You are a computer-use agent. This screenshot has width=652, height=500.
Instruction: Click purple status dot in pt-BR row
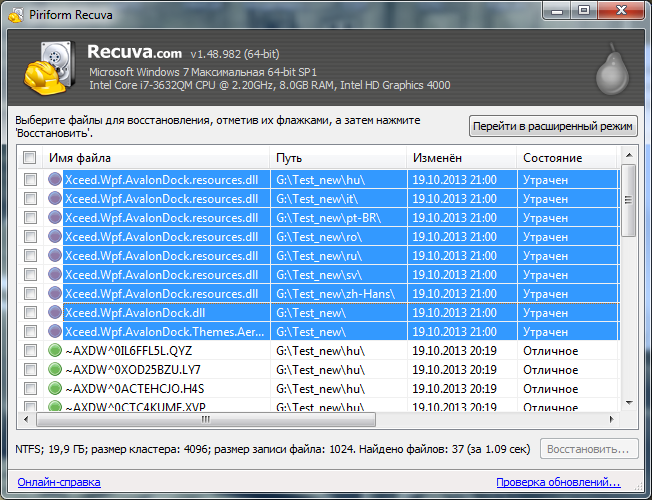click(x=54, y=217)
